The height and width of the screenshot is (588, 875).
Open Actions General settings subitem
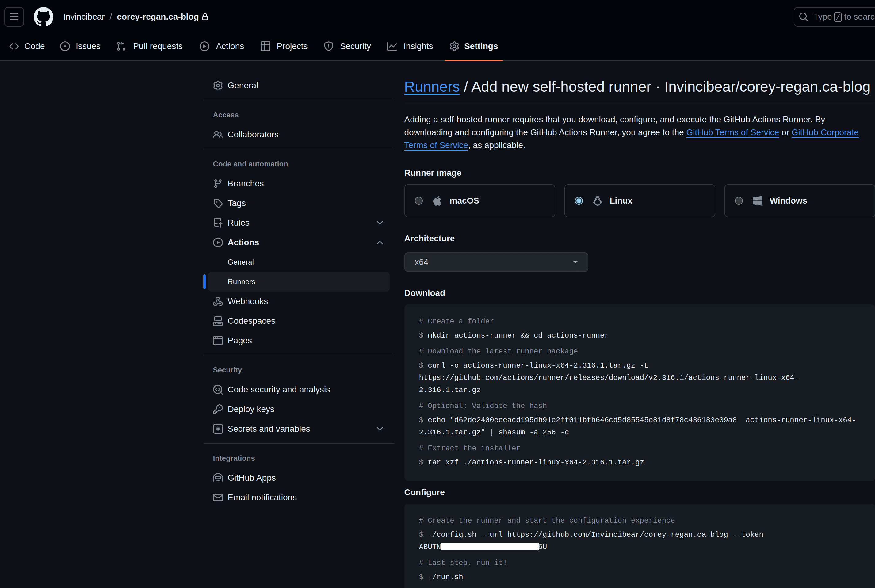click(240, 262)
